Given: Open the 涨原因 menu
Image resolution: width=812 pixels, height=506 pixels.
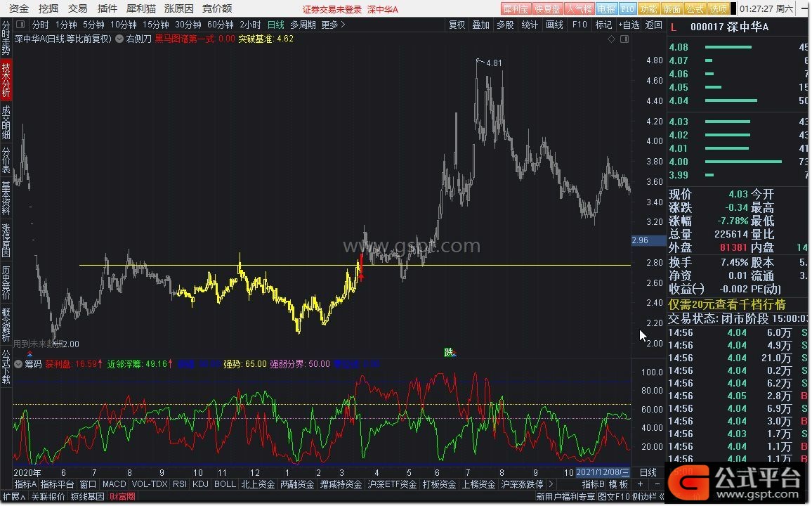Looking at the screenshot, I should coord(178,9).
